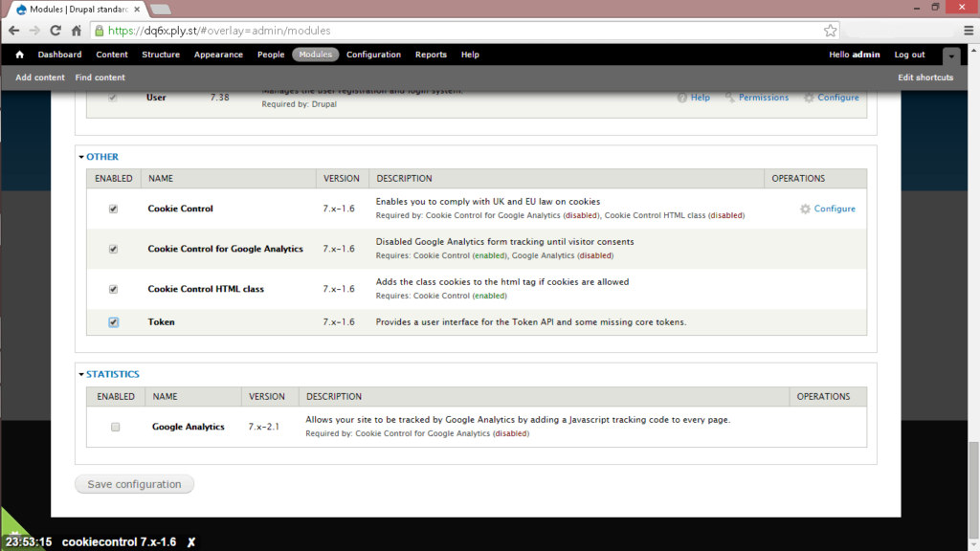Open the browser home page

77,31
